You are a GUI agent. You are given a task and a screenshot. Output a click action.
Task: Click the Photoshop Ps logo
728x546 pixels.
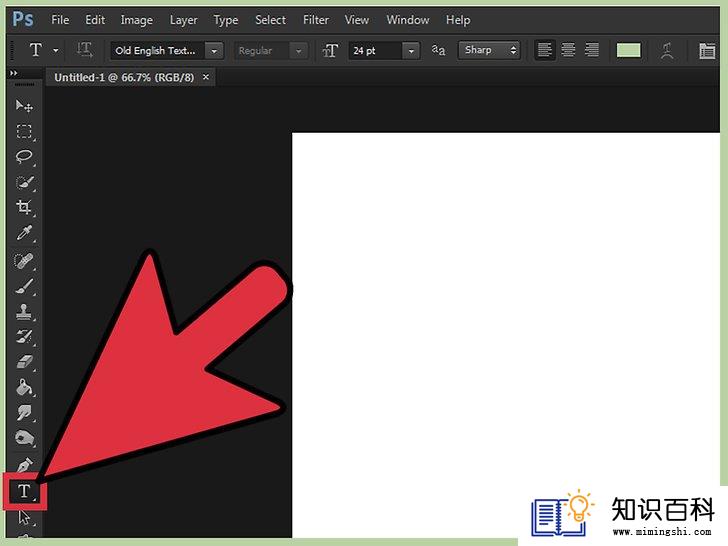23,20
